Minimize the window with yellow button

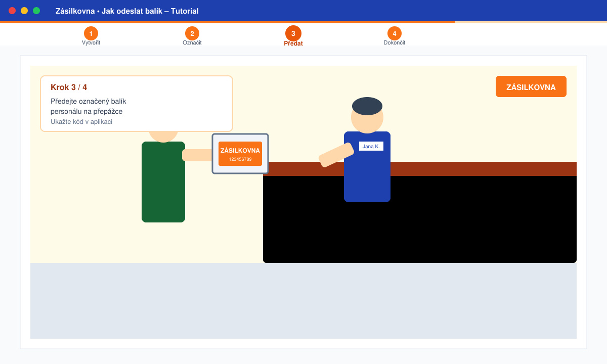(24, 11)
